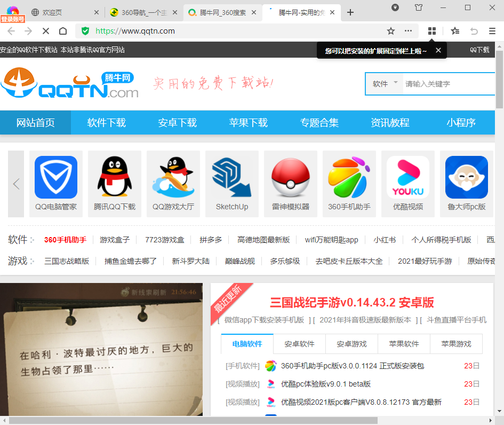504x425 pixels.
Task: Click the skin shirt icon in title bar
Action: 419,7
